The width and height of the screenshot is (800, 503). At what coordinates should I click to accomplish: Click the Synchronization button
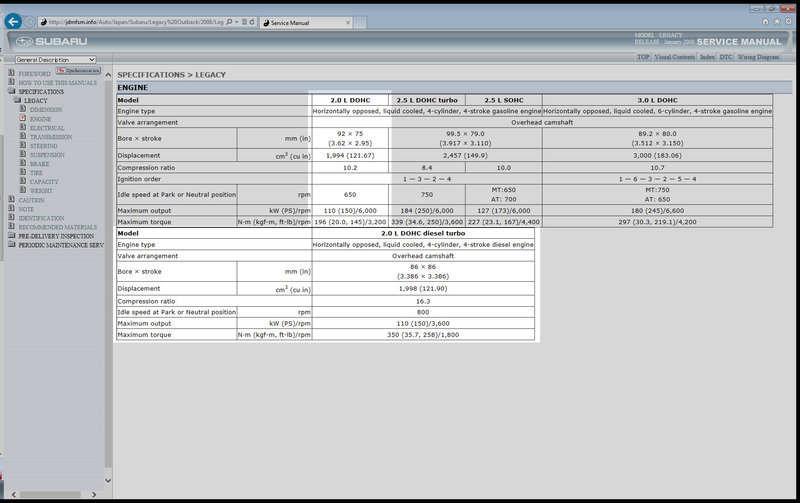click(x=79, y=70)
